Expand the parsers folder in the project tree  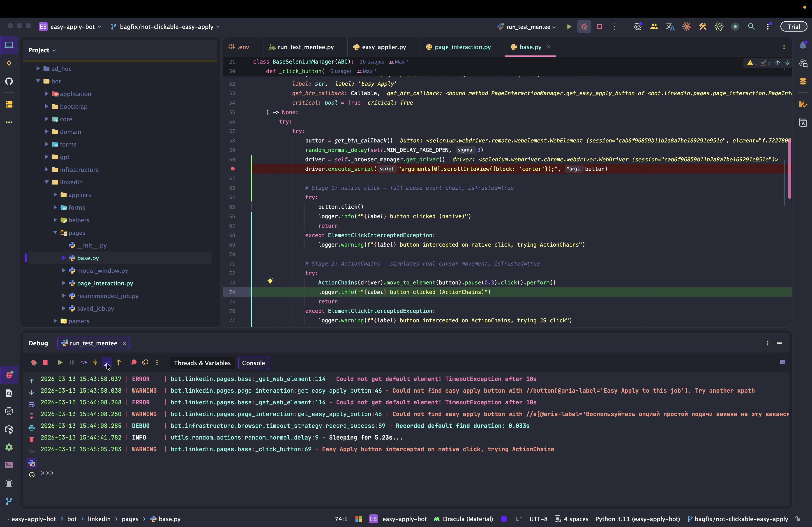(55, 321)
